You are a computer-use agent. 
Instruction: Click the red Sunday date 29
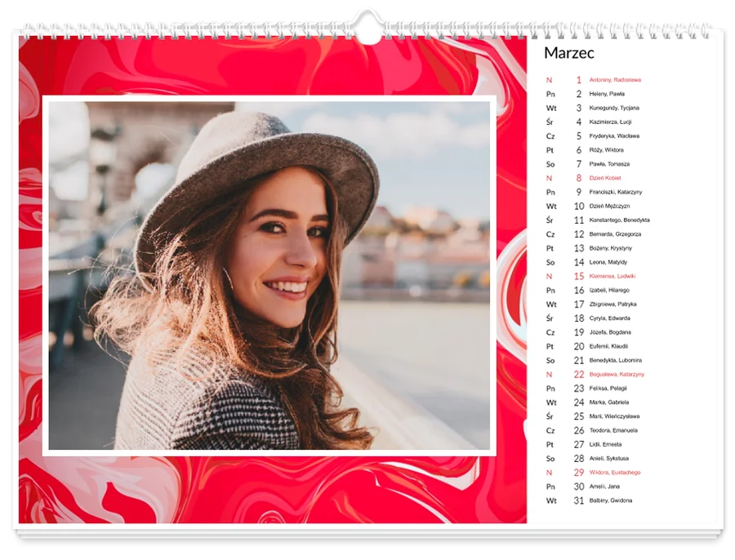click(x=579, y=473)
